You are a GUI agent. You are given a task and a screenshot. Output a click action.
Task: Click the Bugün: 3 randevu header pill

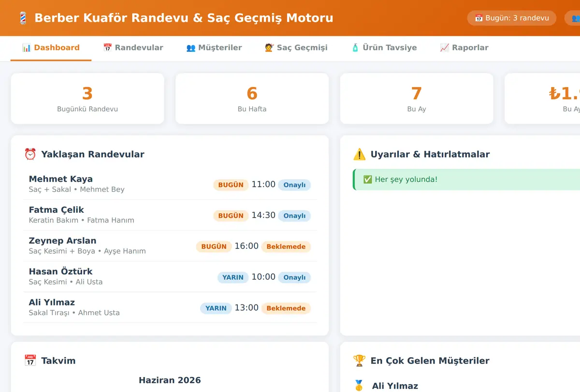click(x=512, y=18)
